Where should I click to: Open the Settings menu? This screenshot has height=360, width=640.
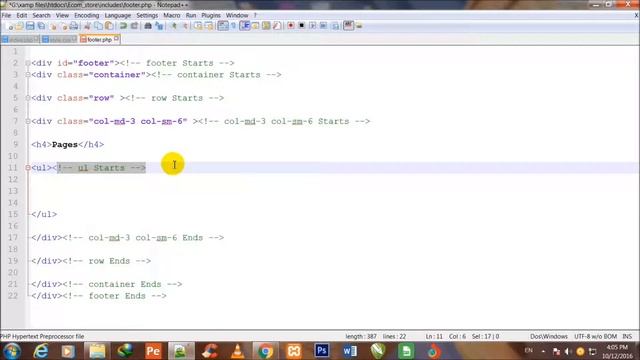[147, 16]
